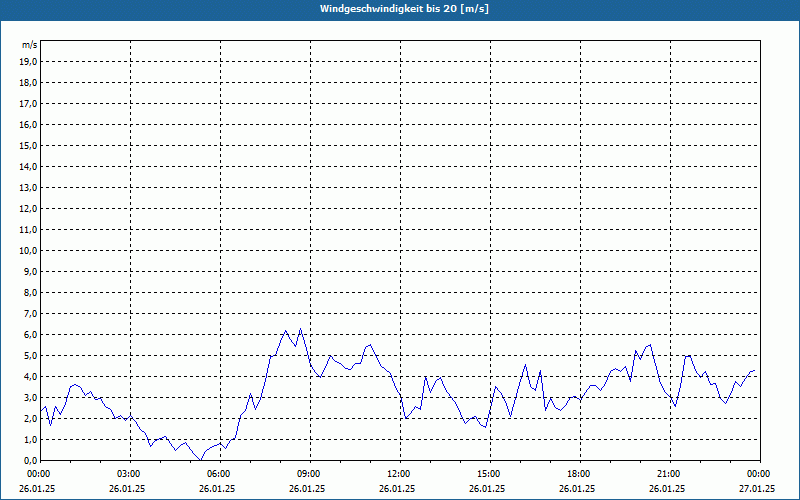Click the '6,0' y-axis label

tap(30, 335)
